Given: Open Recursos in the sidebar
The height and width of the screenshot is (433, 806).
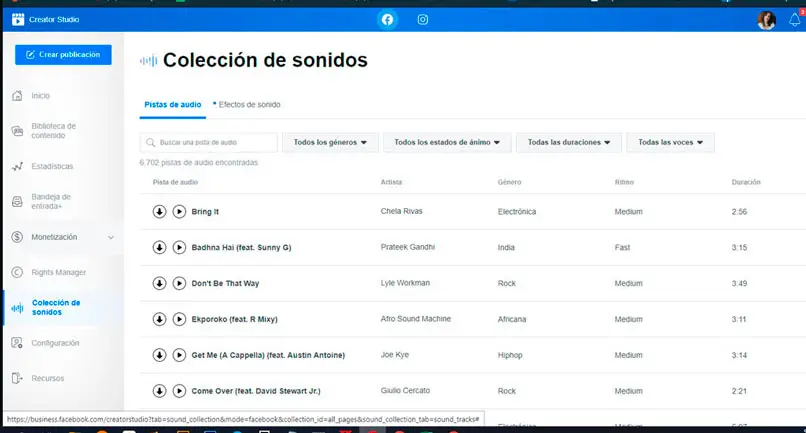Looking at the screenshot, I should (48, 378).
